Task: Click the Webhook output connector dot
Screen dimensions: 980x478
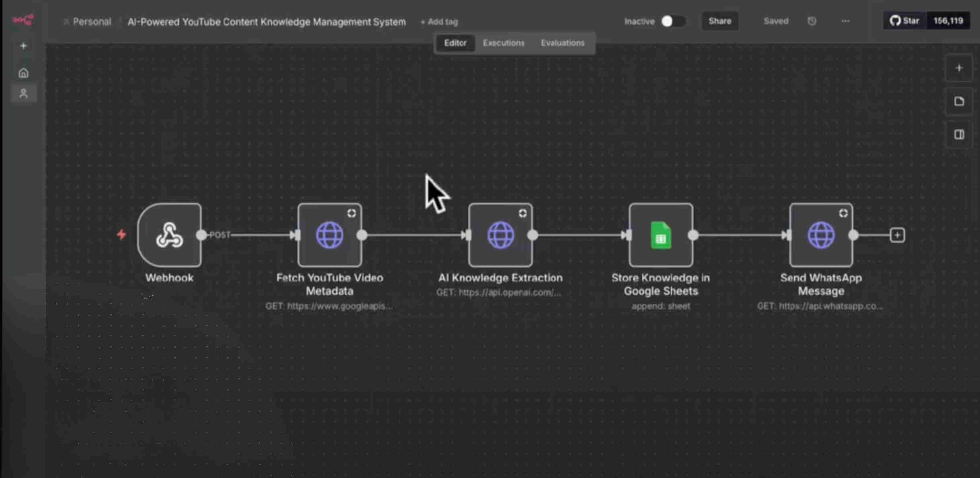Action: pos(201,235)
